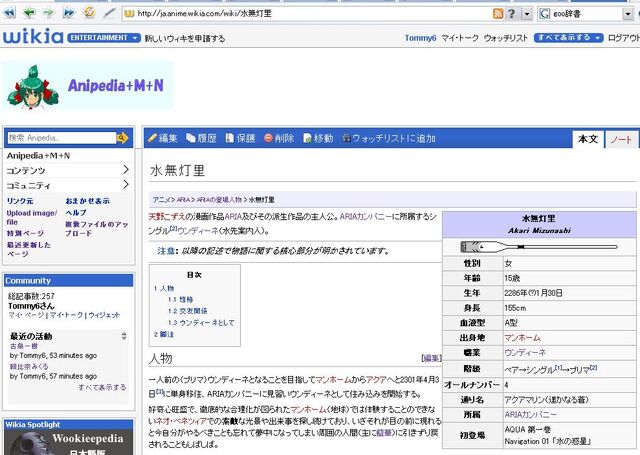Click the browser reload icon
This screenshot has width=640, height=455.
coord(89,13)
